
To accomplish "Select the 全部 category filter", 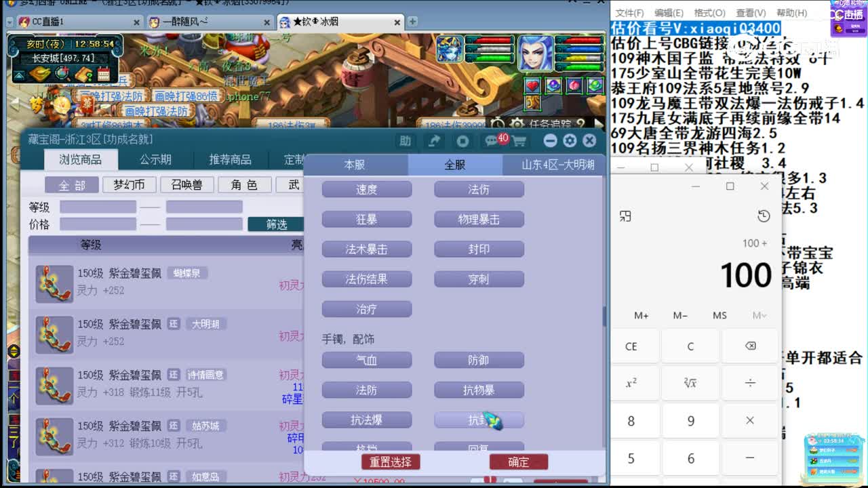I will pyautogui.click(x=73, y=185).
